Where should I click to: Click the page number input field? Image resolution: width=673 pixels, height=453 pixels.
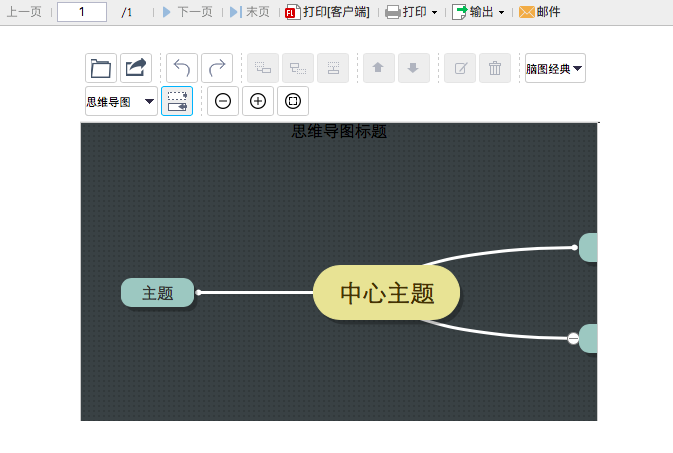click(x=82, y=12)
